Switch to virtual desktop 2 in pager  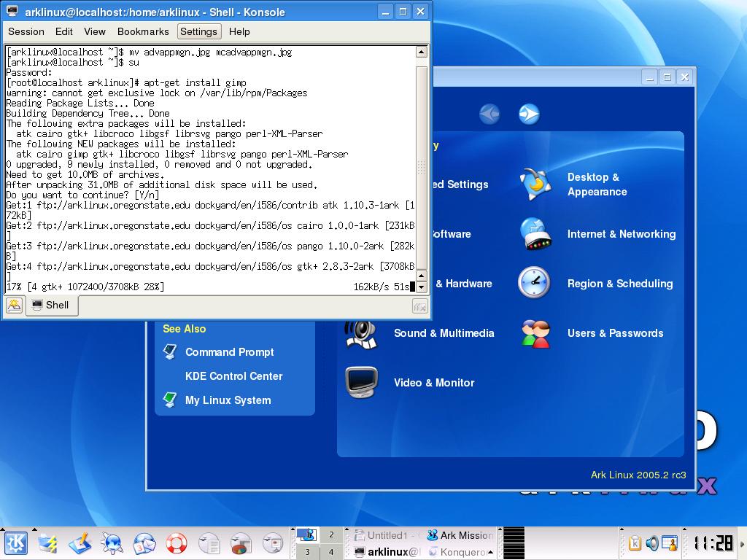coord(331,534)
